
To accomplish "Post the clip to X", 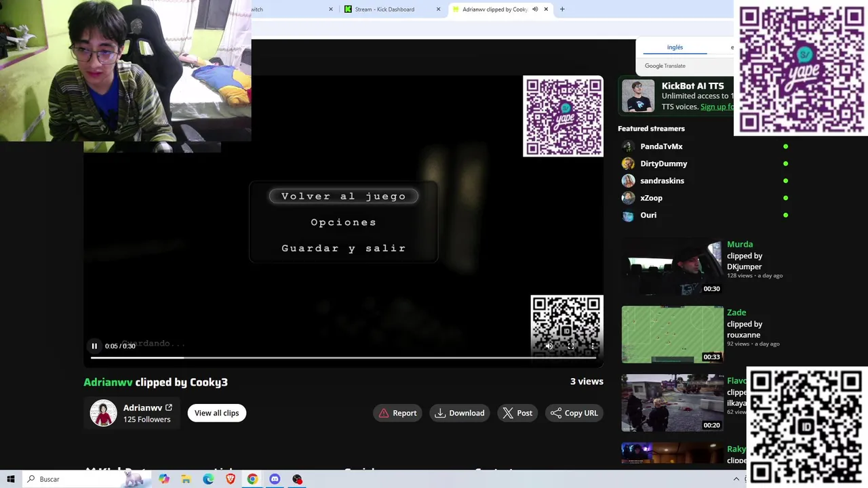I will point(517,413).
